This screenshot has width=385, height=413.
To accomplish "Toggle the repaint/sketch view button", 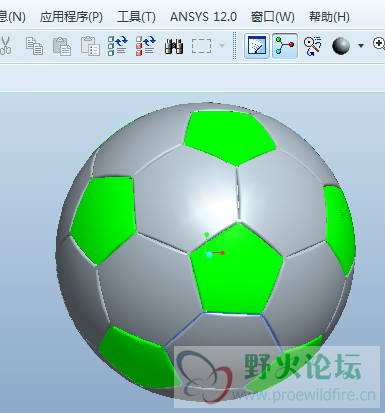I will (257, 46).
